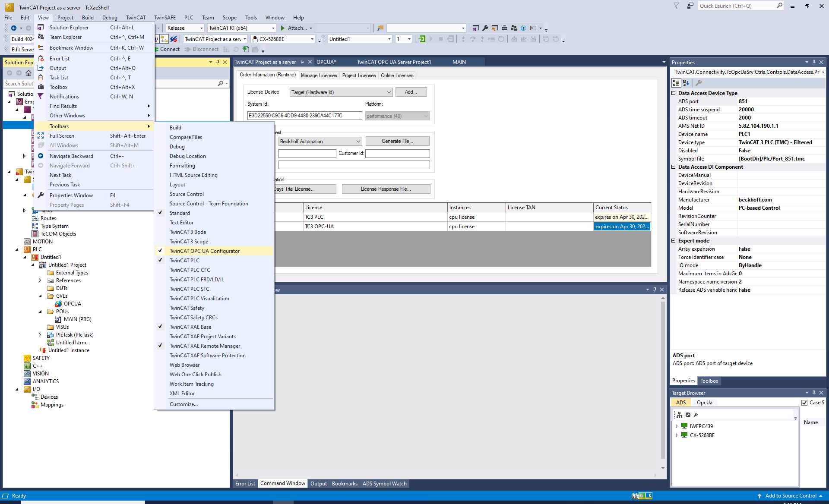Image resolution: width=829 pixels, height=504 pixels.
Task: Toggle the TwinCAT OPC UA Configurator toolbar
Action: click(x=204, y=251)
